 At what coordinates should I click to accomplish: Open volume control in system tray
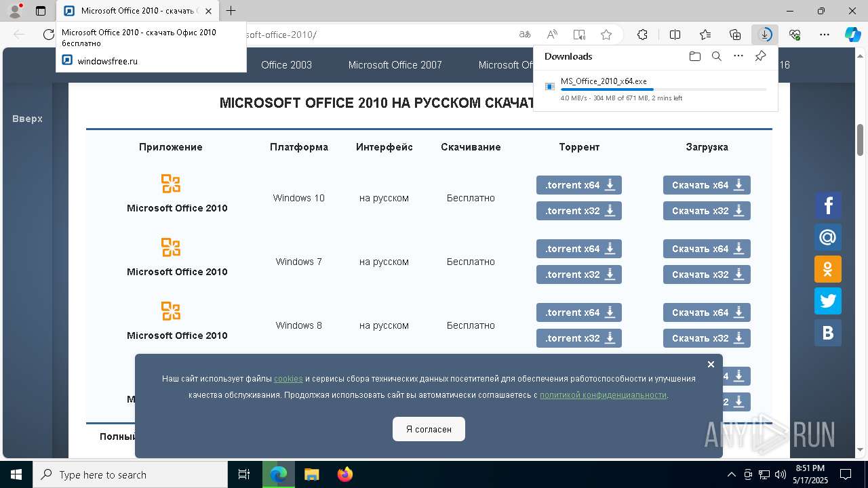click(781, 474)
